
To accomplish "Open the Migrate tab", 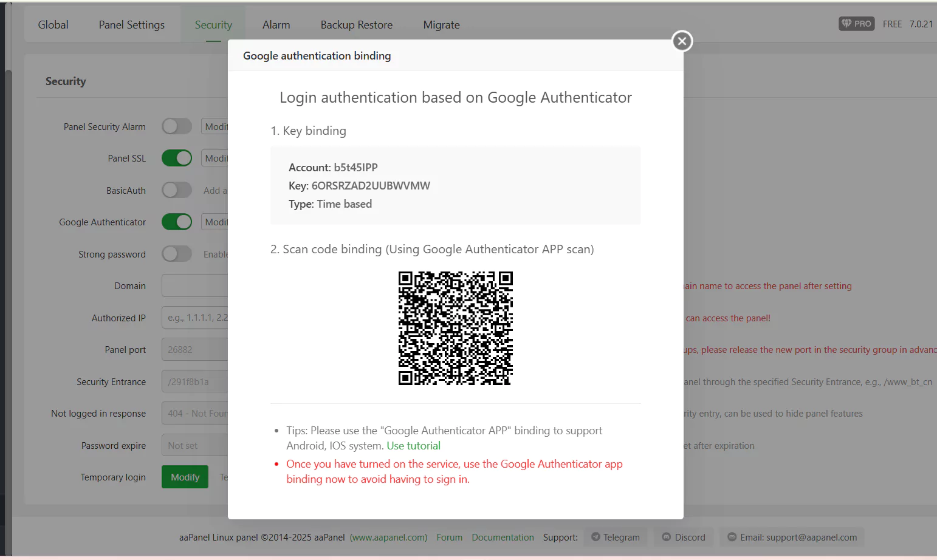I will pyautogui.click(x=442, y=25).
